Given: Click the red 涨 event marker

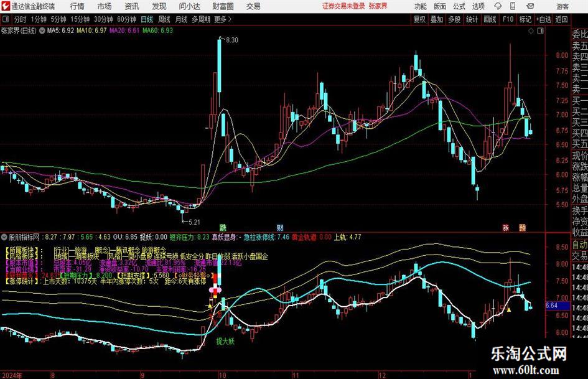Looking at the screenshot, I should 505,227.
